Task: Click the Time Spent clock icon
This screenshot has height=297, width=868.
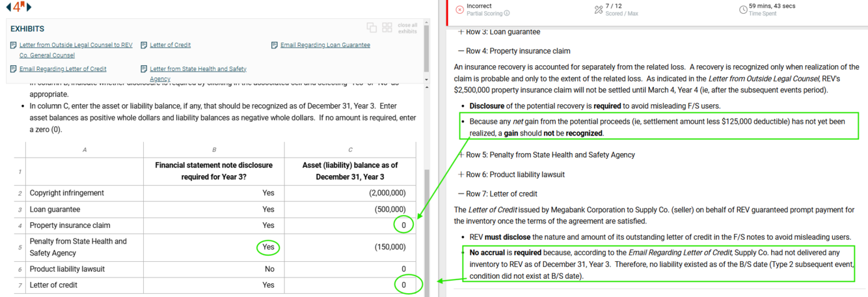Action: (x=743, y=9)
